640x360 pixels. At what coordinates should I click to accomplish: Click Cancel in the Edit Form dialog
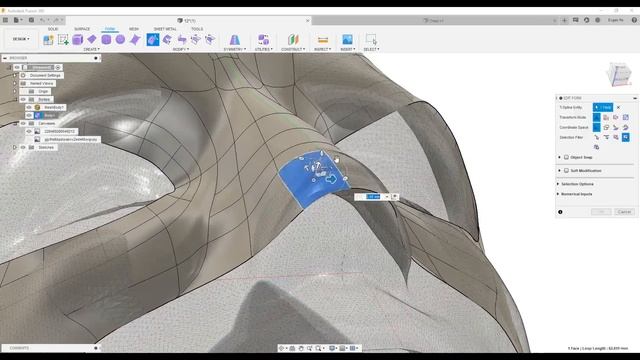(624, 212)
